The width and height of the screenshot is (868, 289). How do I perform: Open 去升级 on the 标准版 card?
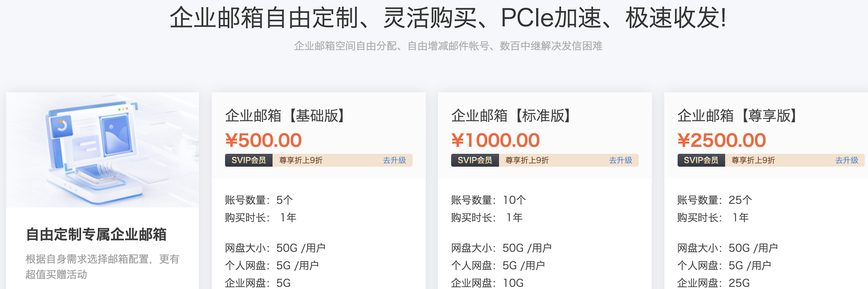point(620,161)
